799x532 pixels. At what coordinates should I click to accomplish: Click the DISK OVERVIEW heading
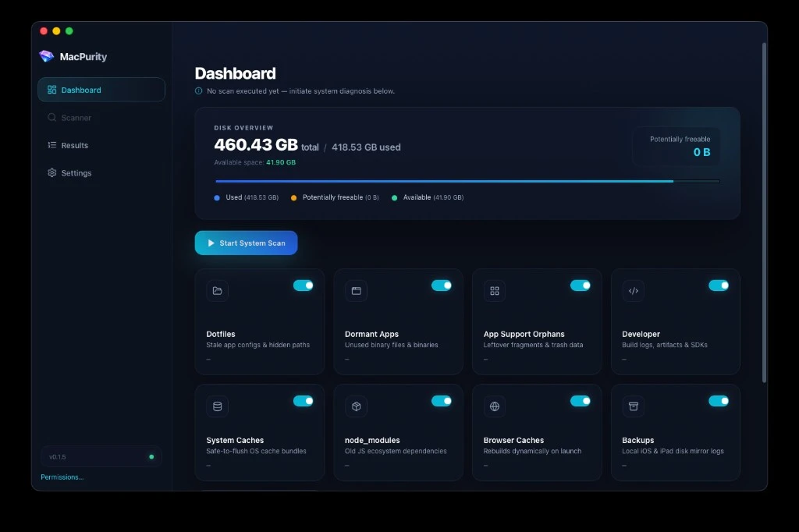(243, 128)
